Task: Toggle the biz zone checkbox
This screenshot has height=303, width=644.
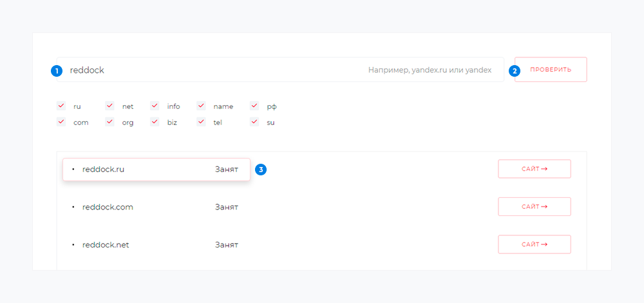Action: [155, 121]
